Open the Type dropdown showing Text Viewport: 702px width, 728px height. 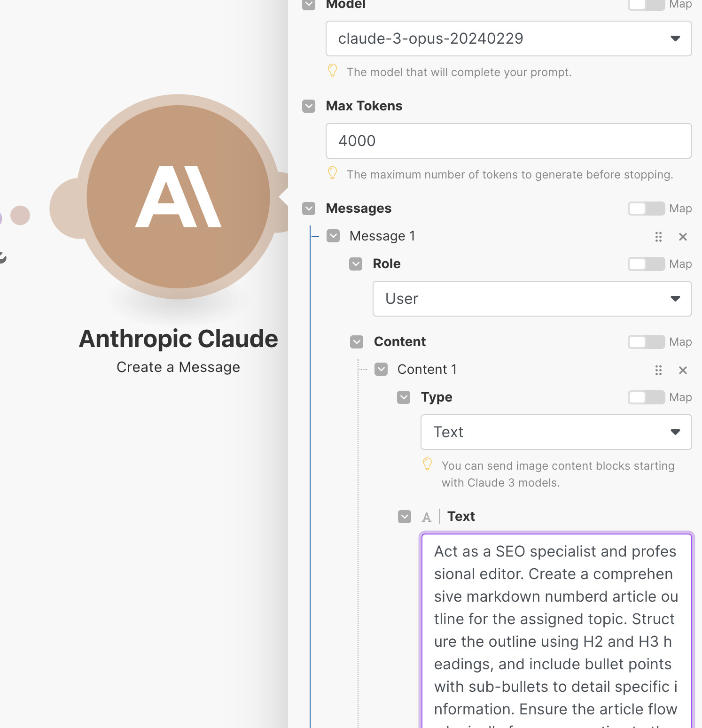(556, 432)
